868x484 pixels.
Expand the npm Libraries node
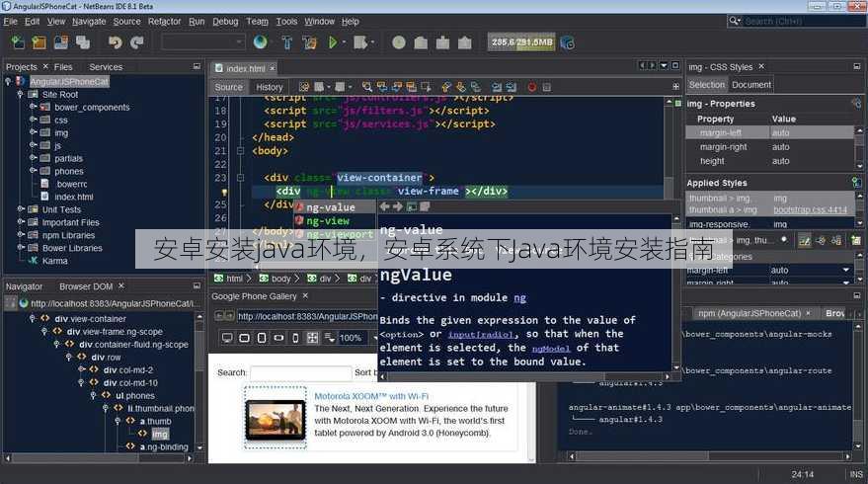(21, 235)
